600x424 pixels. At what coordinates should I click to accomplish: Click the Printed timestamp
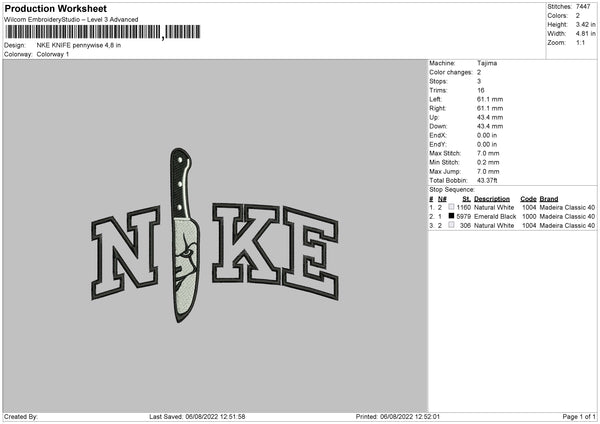tap(398, 417)
